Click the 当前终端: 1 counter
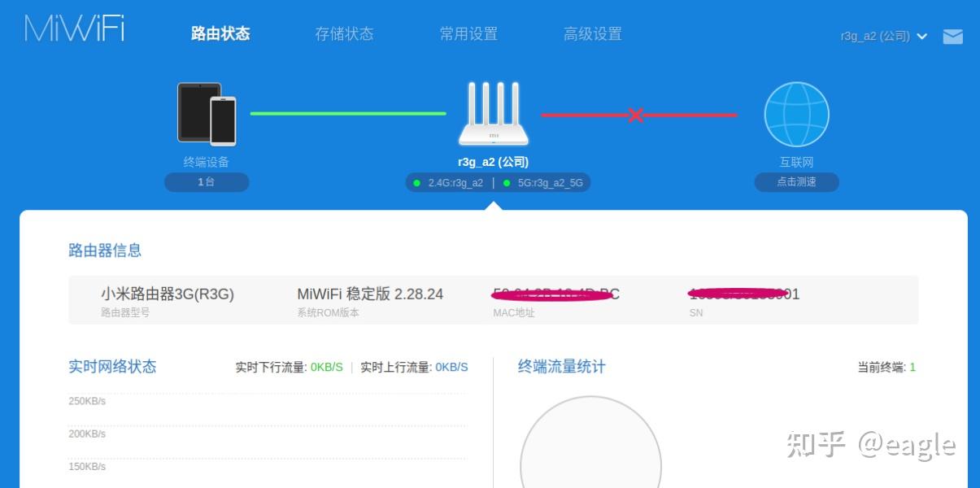 (886, 368)
